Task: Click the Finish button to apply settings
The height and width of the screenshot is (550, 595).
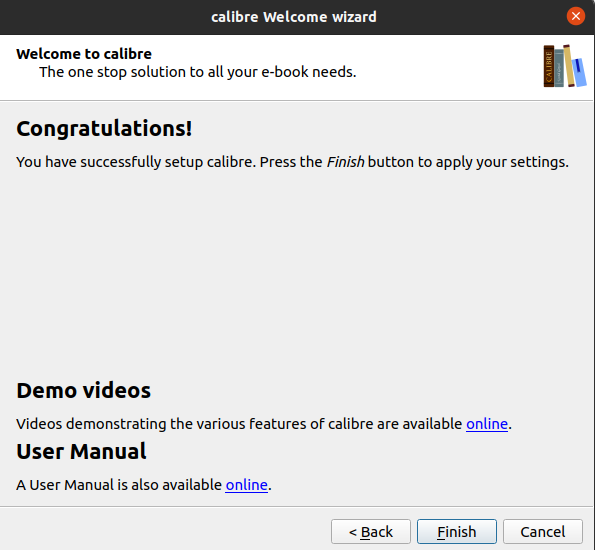Action: 456,531
